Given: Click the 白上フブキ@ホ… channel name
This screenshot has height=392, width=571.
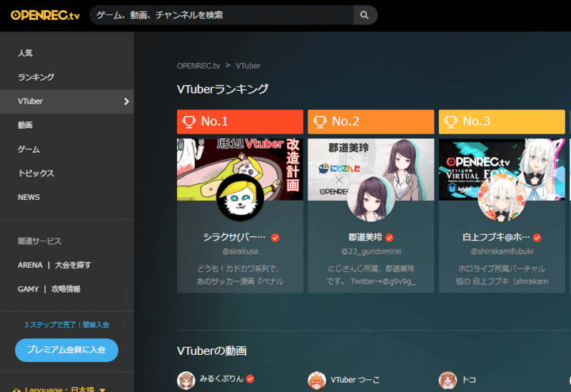Looking at the screenshot, I should (496, 237).
